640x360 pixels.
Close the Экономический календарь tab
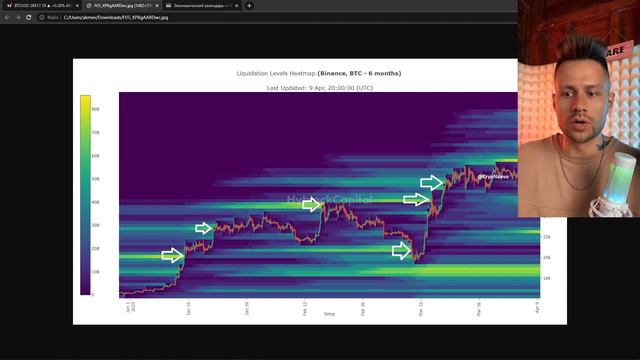pyautogui.click(x=236, y=6)
